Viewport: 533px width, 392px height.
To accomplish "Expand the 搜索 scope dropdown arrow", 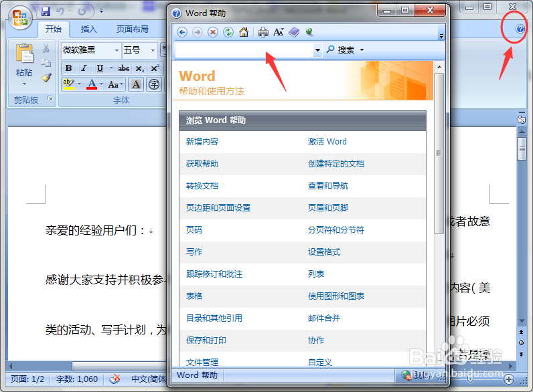I will [362, 50].
